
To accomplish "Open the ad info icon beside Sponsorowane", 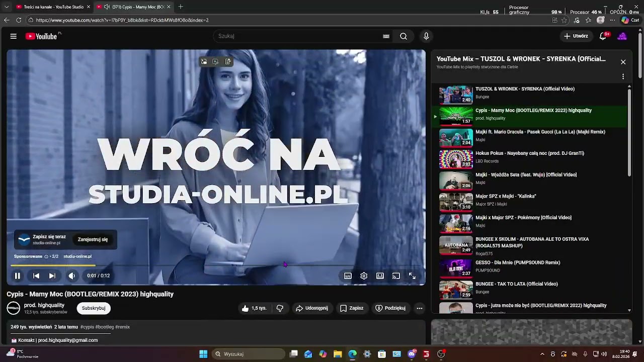I will pos(46,256).
